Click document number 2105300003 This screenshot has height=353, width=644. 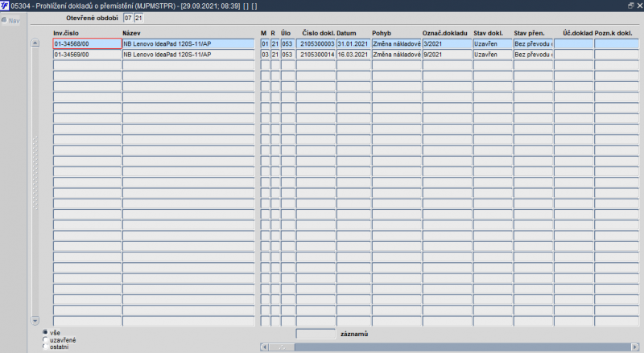coord(316,44)
